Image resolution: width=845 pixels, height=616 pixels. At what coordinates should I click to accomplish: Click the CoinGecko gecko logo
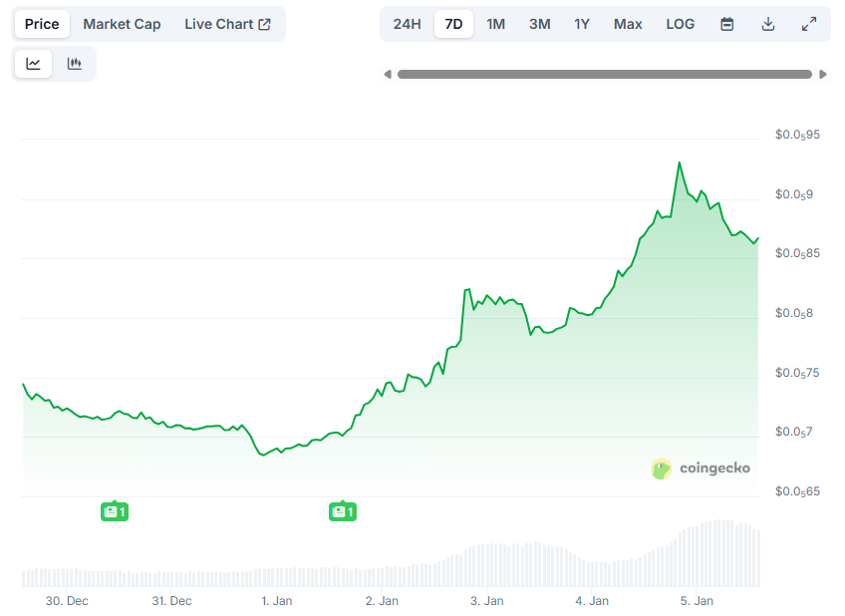pos(660,468)
